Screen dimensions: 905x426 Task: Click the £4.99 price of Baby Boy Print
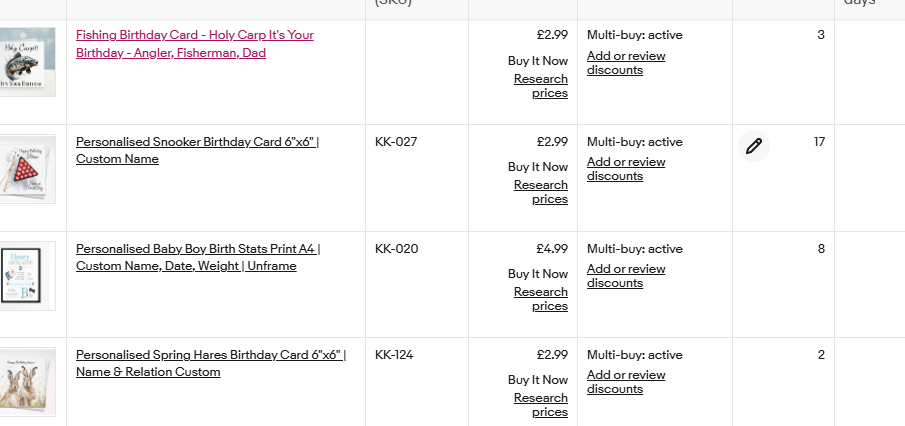552,249
